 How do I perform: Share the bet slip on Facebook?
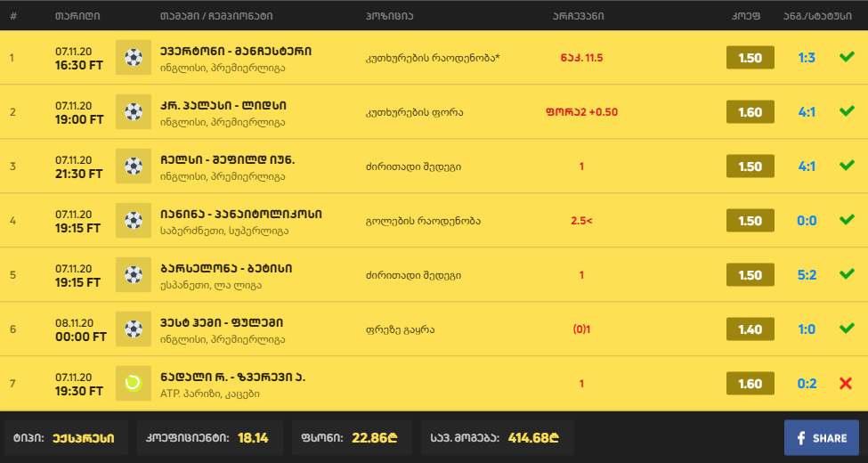click(x=822, y=438)
